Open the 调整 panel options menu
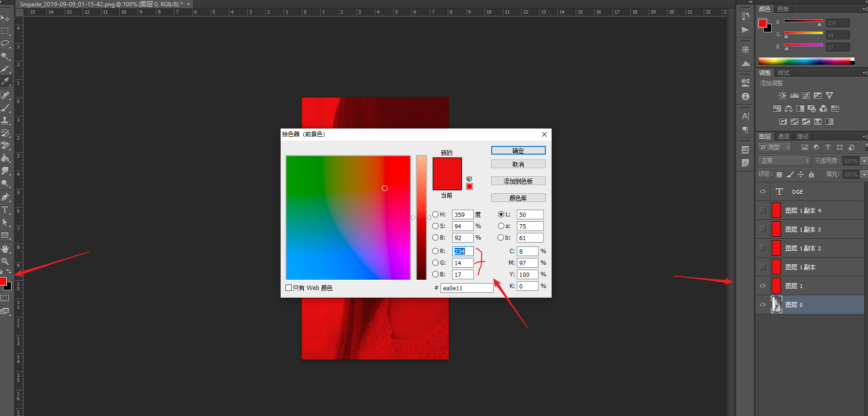The height and width of the screenshot is (416, 868). pyautogui.click(x=865, y=73)
